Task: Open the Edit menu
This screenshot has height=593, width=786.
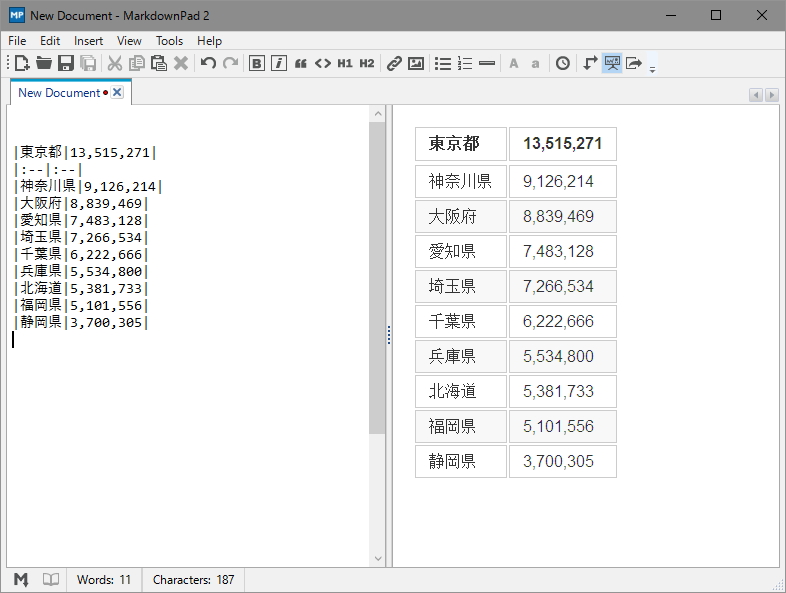Action: [x=50, y=41]
